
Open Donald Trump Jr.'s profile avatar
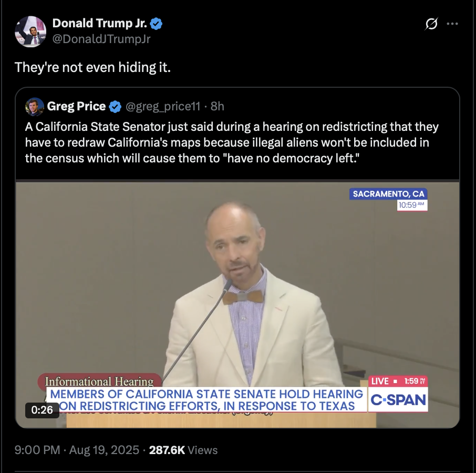tap(30, 32)
